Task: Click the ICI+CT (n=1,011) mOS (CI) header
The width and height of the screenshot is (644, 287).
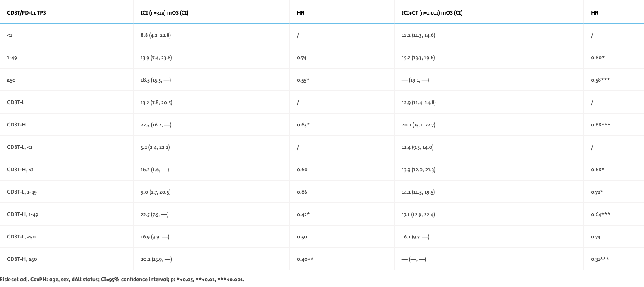Action: pos(432,13)
